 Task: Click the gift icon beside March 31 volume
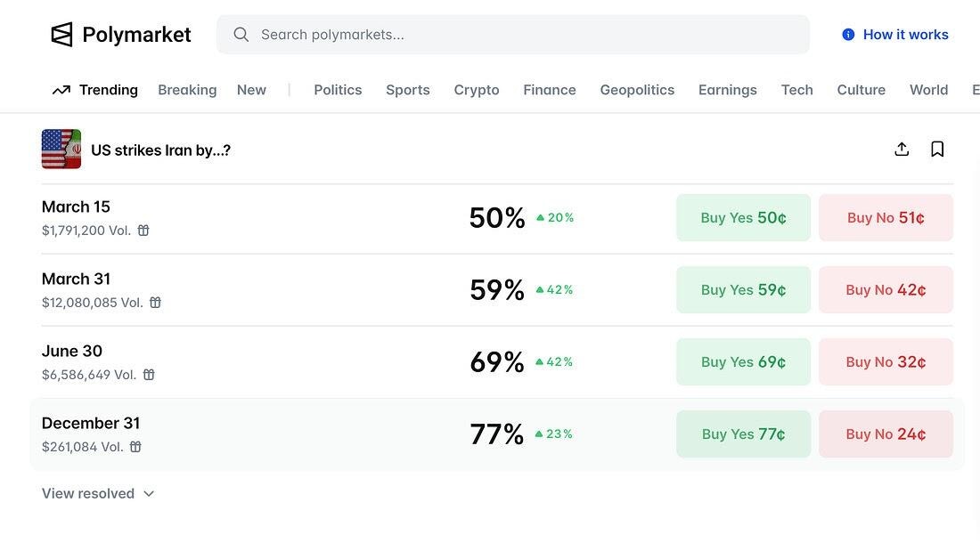[155, 303]
